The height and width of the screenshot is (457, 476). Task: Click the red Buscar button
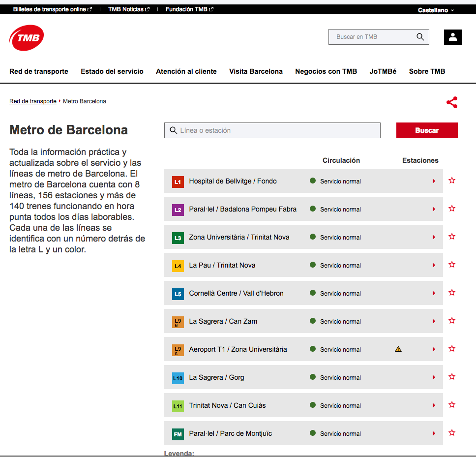[427, 130]
